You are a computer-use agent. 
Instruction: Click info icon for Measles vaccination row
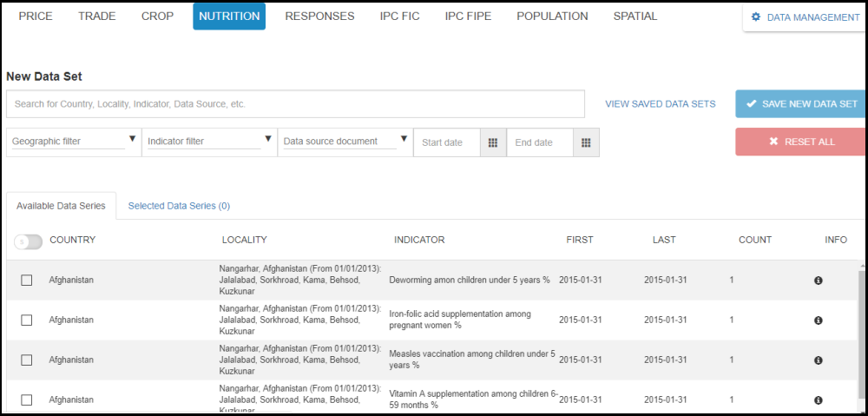point(818,360)
